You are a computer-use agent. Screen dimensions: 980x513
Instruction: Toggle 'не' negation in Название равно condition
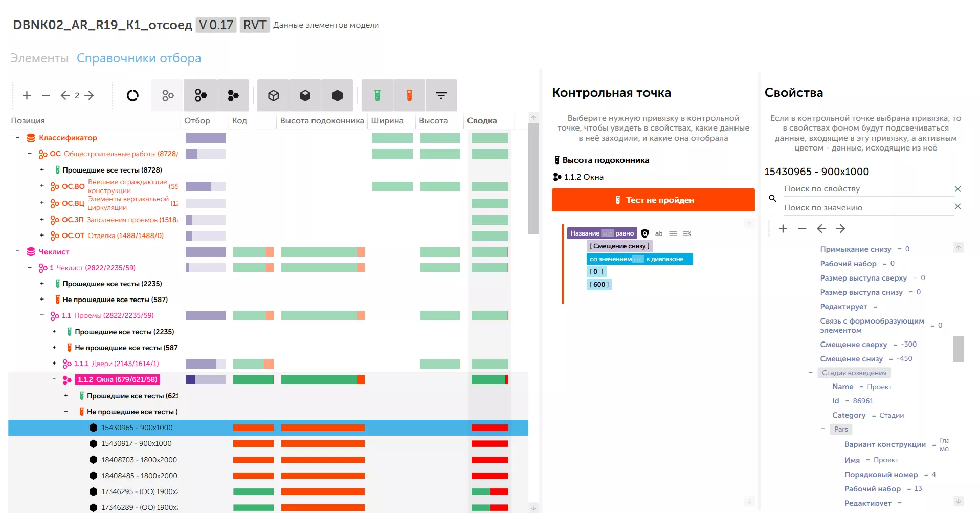click(x=607, y=233)
